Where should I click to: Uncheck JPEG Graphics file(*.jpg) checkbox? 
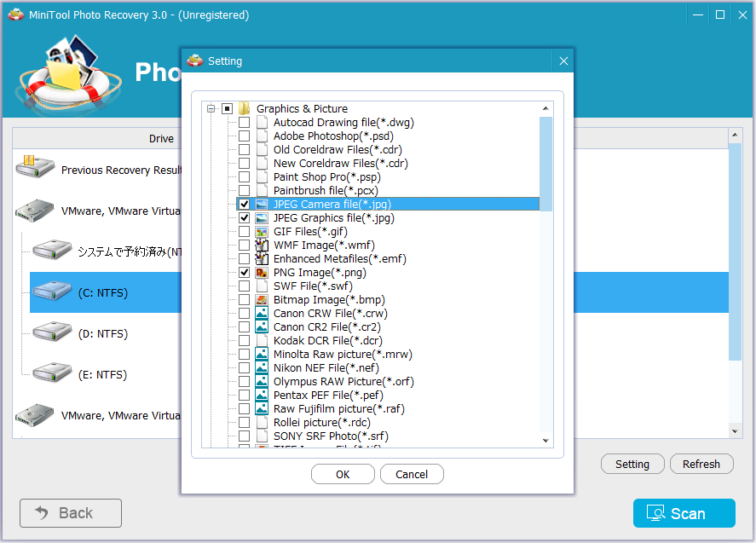[245, 218]
